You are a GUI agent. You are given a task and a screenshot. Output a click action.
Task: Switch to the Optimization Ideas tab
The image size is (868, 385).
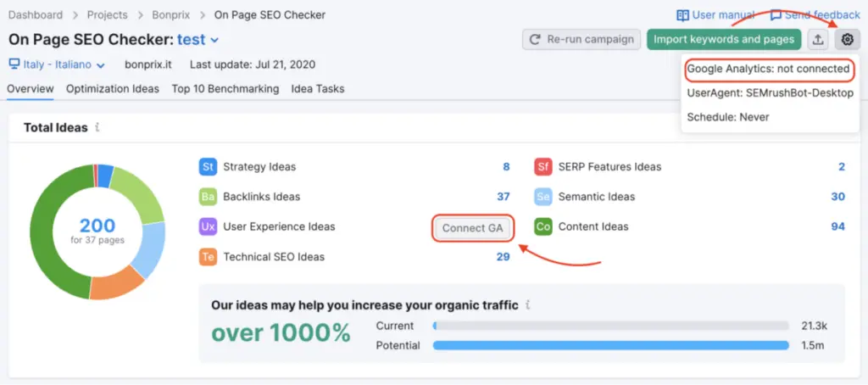click(x=113, y=88)
